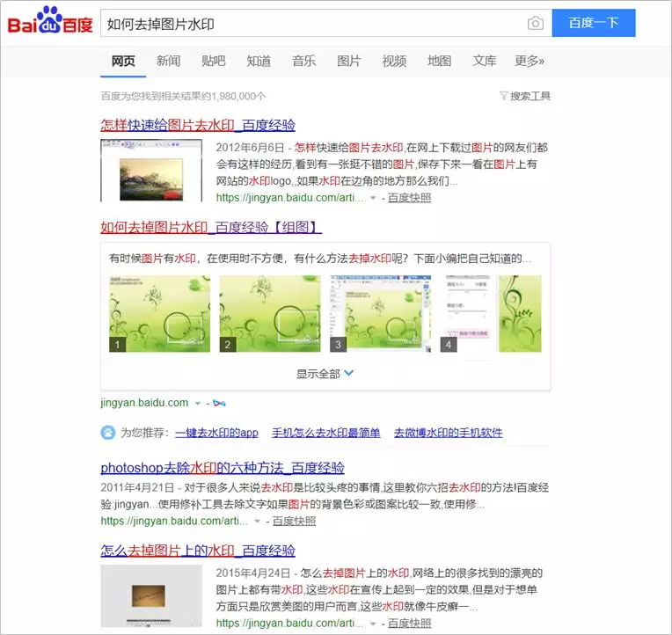This screenshot has width=672, height=635.
Task: Open 百度快照 for the first result
Action: 409,198
